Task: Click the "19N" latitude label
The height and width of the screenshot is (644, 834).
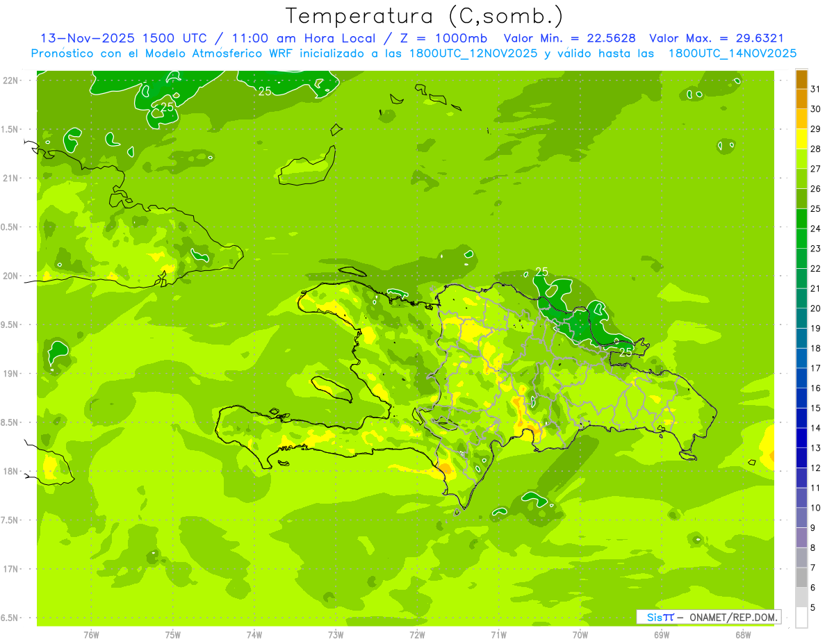Action: (10, 374)
